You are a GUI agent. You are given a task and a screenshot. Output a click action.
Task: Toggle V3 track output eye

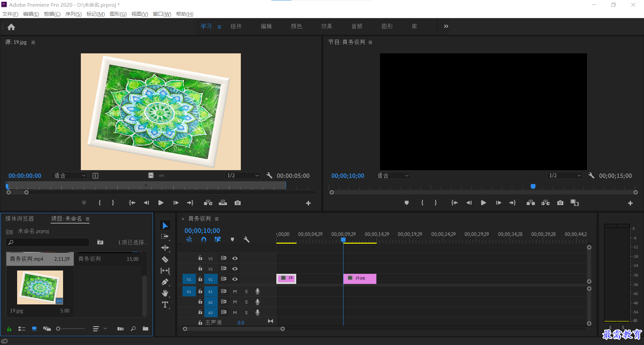click(x=235, y=258)
